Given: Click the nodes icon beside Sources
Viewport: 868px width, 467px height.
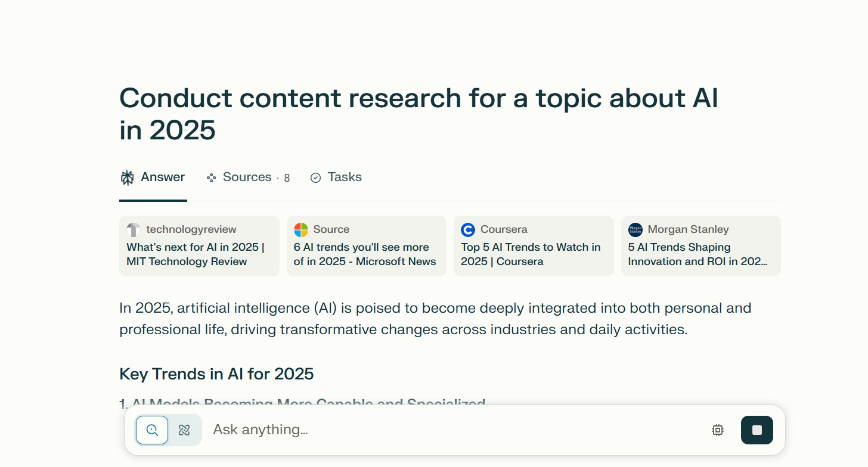Looking at the screenshot, I should tap(211, 177).
